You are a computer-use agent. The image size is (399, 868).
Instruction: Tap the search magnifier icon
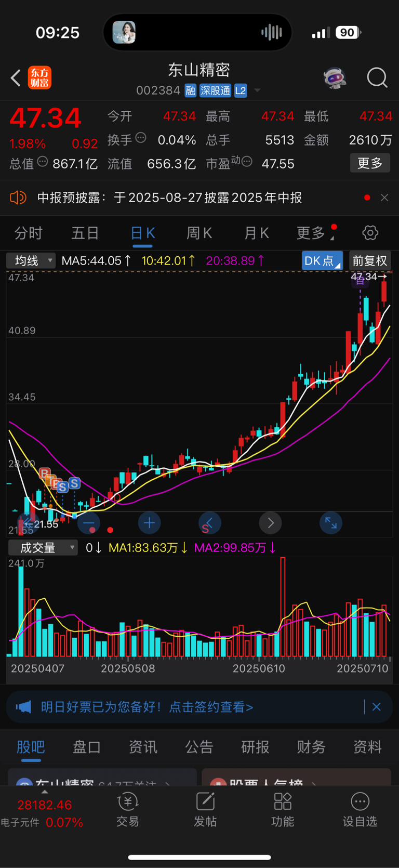coord(377,78)
